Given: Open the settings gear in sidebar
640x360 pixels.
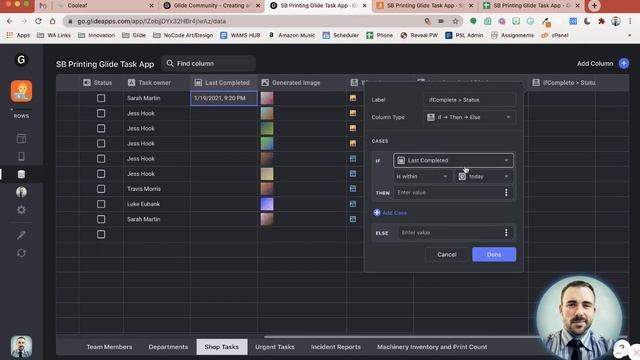Looking at the screenshot, I should click(21, 210).
